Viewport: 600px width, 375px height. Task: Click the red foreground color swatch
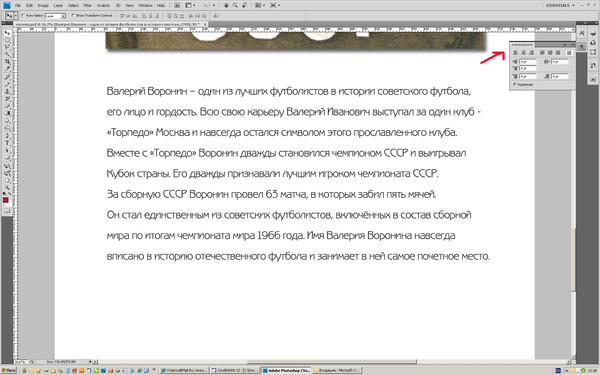pos(5,200)
